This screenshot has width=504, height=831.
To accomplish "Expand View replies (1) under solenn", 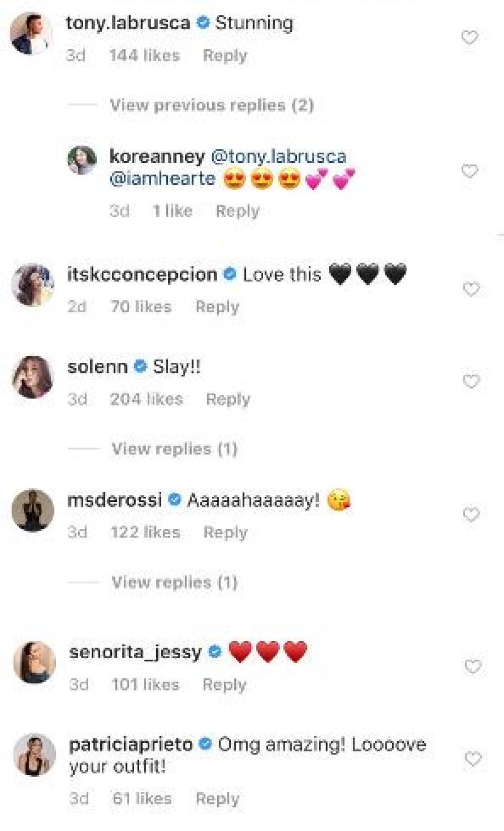I will 174,449.
